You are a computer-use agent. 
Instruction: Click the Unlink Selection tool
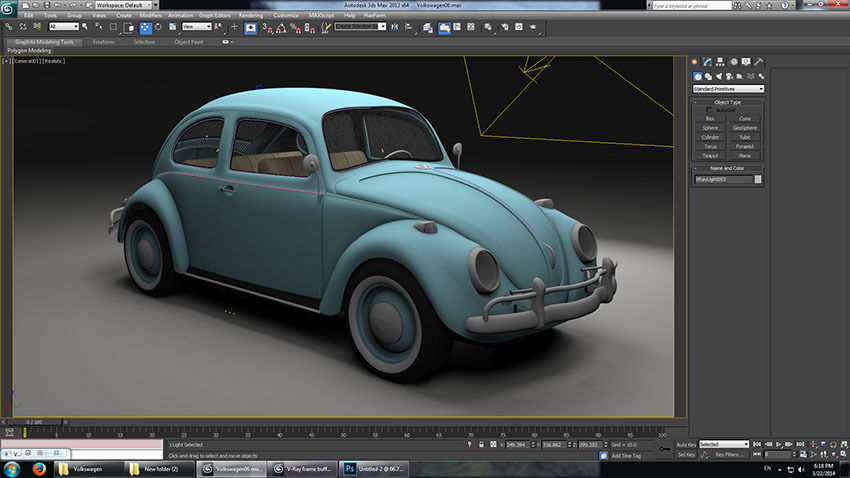click(23, 27)
